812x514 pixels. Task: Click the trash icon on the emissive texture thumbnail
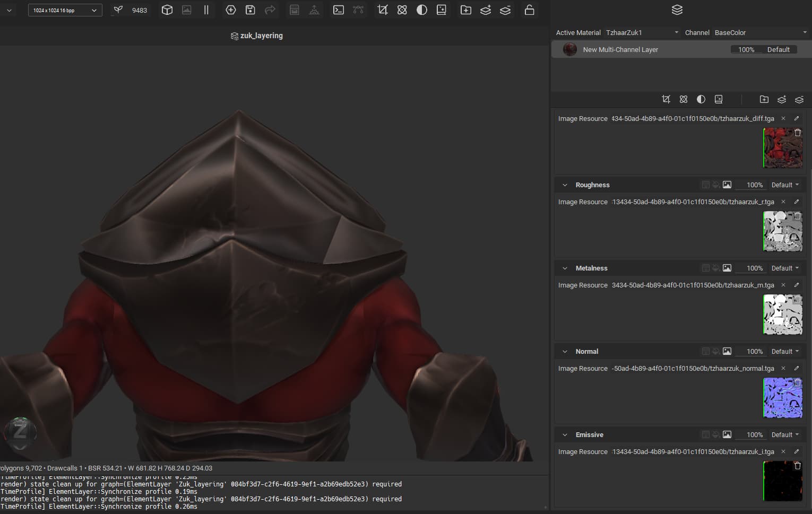798,466
